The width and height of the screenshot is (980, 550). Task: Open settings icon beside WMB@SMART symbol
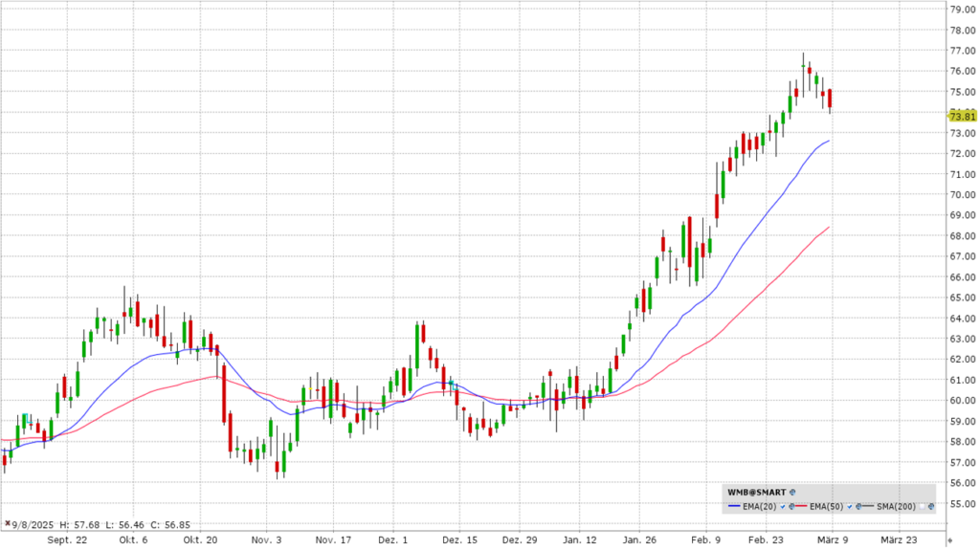(792, 493)
